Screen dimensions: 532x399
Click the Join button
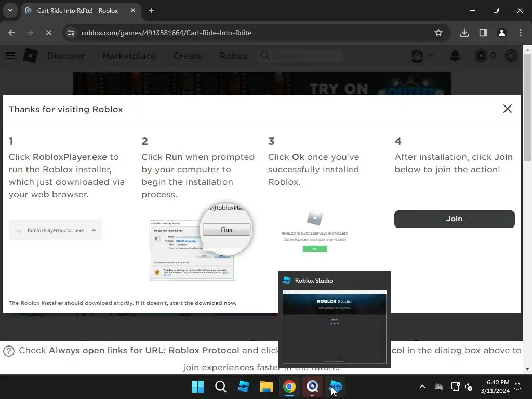pos(454,219)
